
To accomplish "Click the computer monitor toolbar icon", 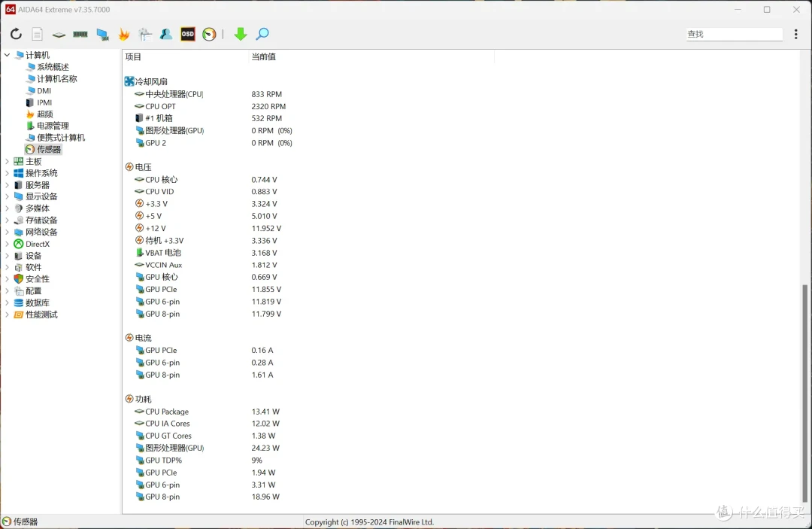I will click(x=102, y=34).
